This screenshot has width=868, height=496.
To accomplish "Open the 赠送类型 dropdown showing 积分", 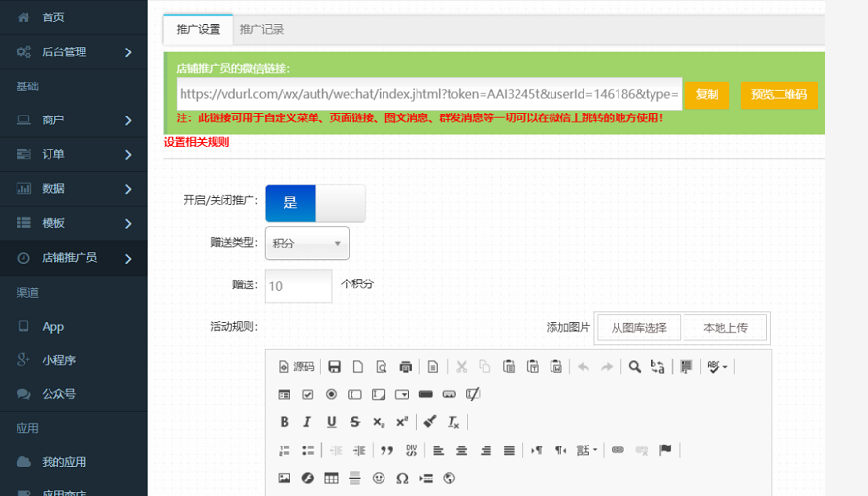I will 307,245.
